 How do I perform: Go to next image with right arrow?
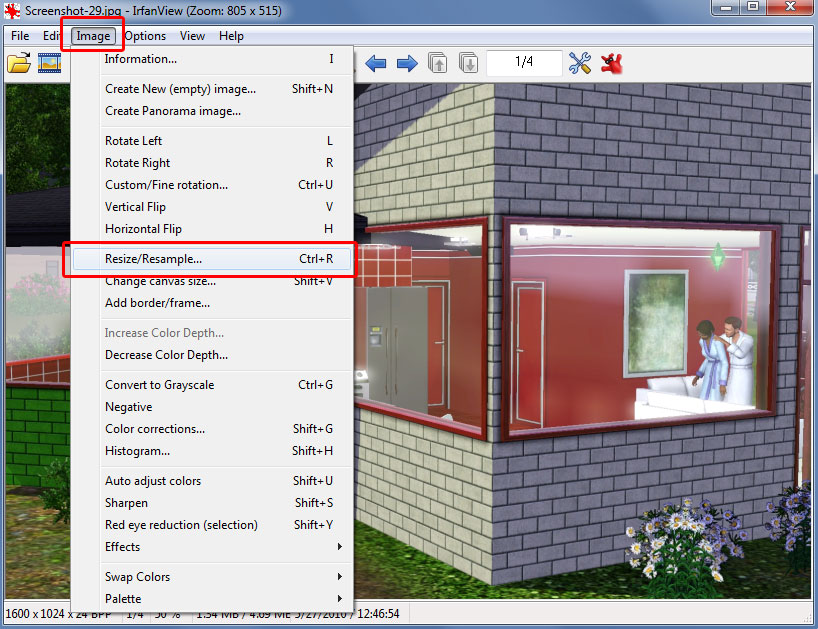click(x=407, y=64)
